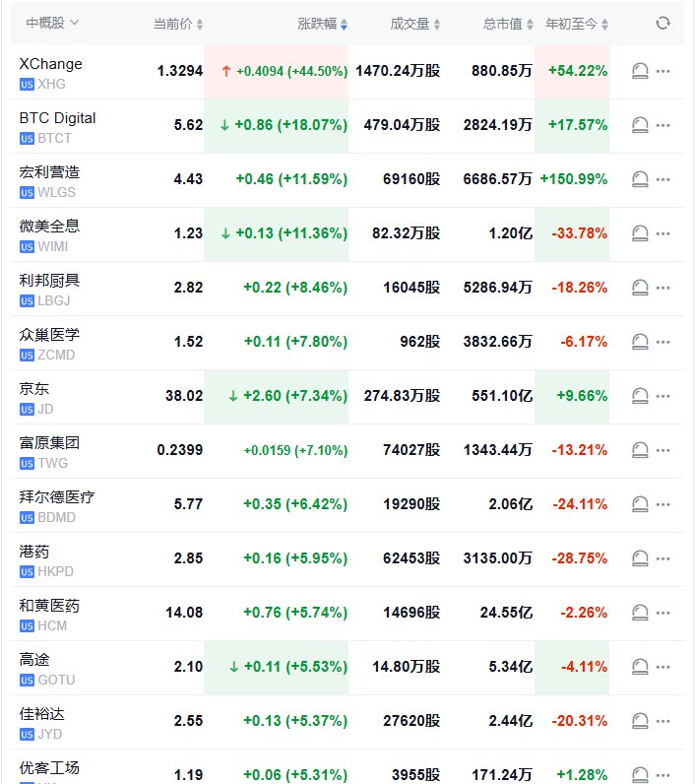Expand the 中概股 category dropdown
This screenshot has height=784, width=695.
[x=52, y=23]
